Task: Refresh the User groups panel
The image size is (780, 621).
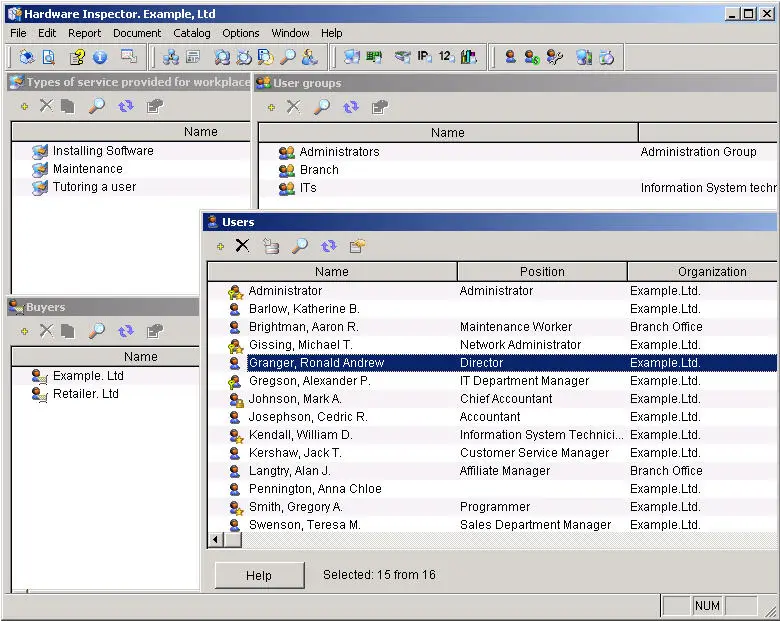Action: (x=351, y=107)
